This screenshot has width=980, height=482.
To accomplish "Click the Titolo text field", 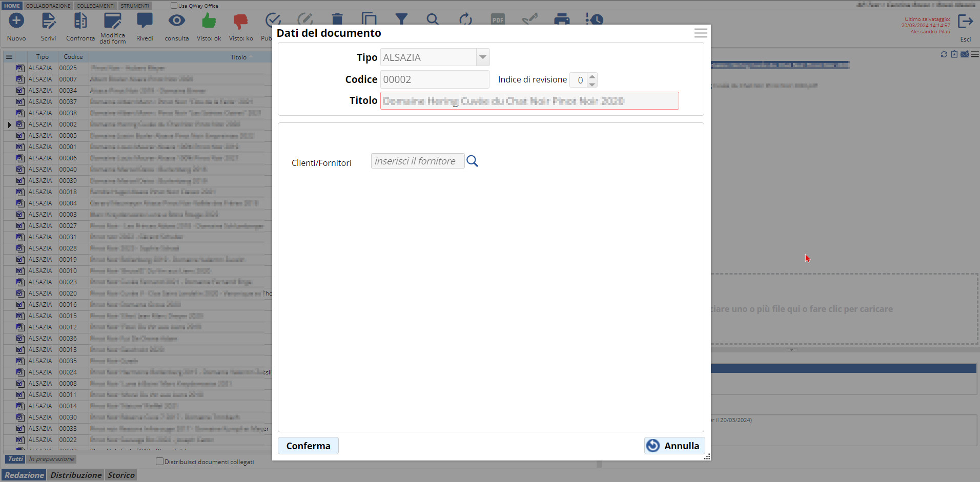I will [x=529, y=101].
